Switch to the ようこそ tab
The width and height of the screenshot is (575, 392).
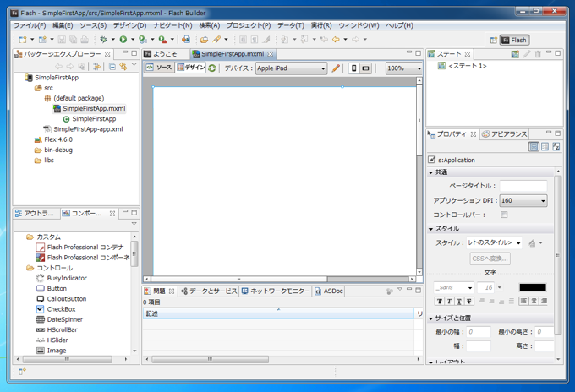pyautogui.click(x=164, y=54)
